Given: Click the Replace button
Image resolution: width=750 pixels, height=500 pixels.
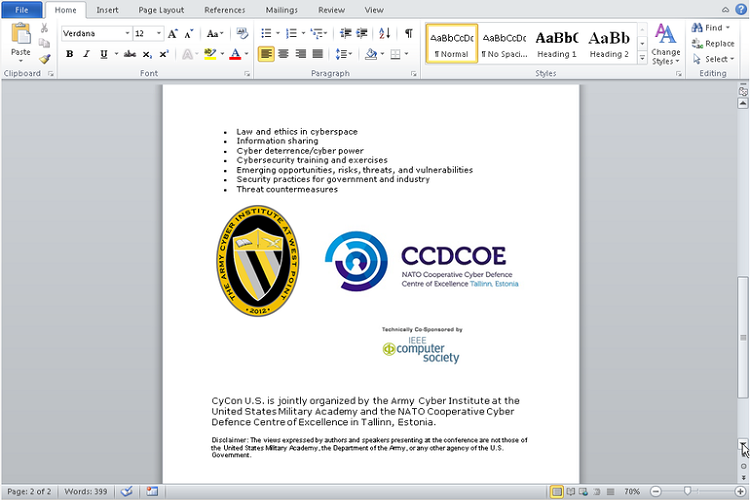Looking at the screenshot, I should point(713,44).
